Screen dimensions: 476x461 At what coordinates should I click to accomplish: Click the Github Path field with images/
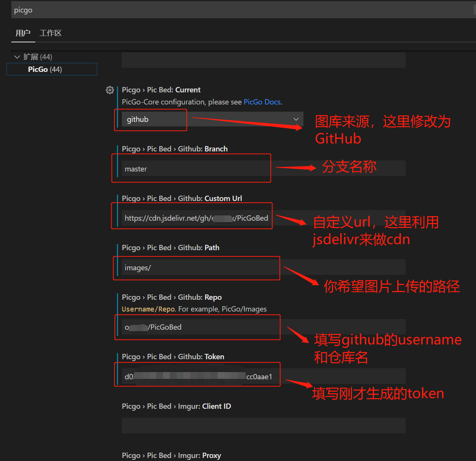coord(264,267)
